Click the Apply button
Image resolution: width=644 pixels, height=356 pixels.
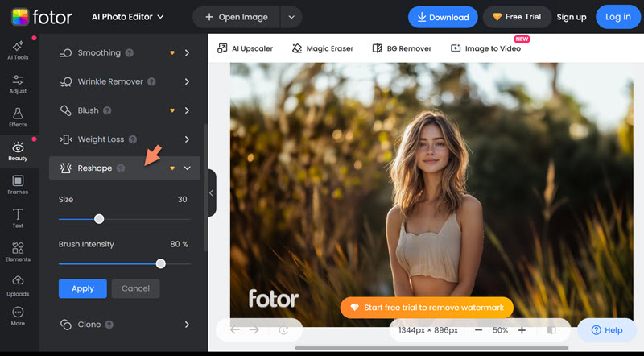tap(82, 288)
